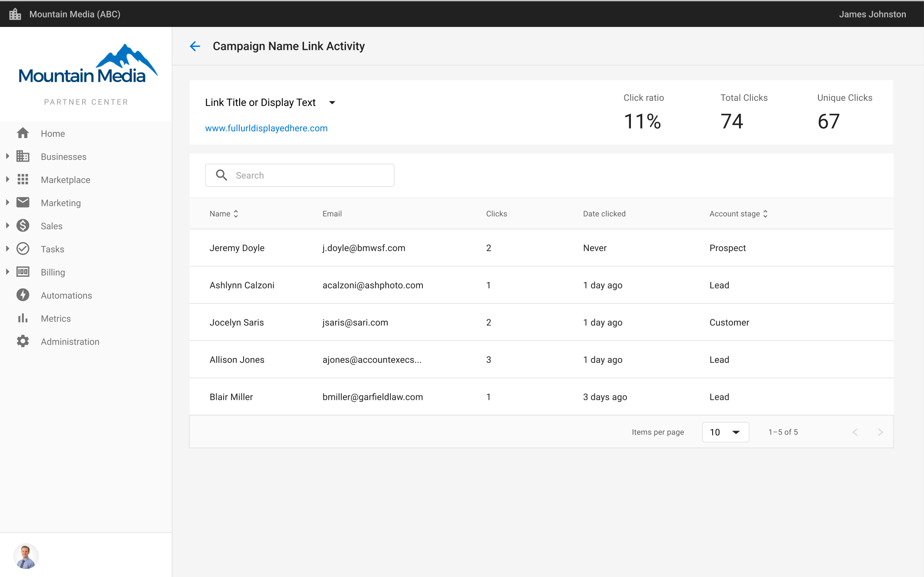Open Businesses in the sidebar
Image resolution: width=924 pixels, height=577 pixels.
click(x=63, y=157)
